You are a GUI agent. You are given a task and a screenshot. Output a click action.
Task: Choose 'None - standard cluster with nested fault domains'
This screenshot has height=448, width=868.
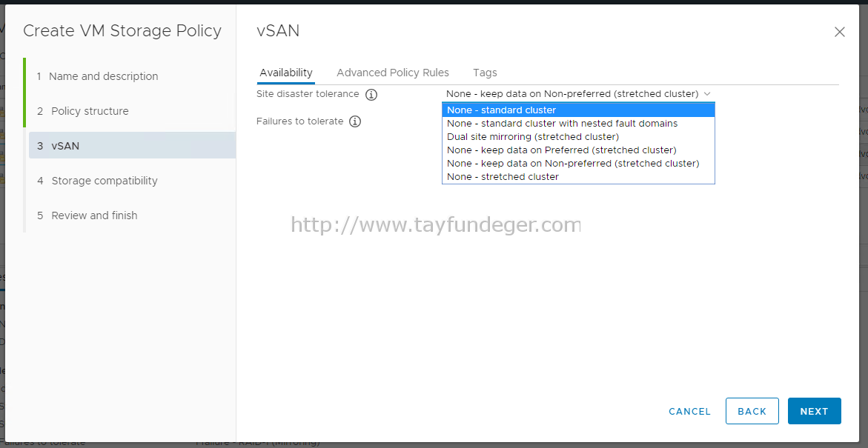578,124
